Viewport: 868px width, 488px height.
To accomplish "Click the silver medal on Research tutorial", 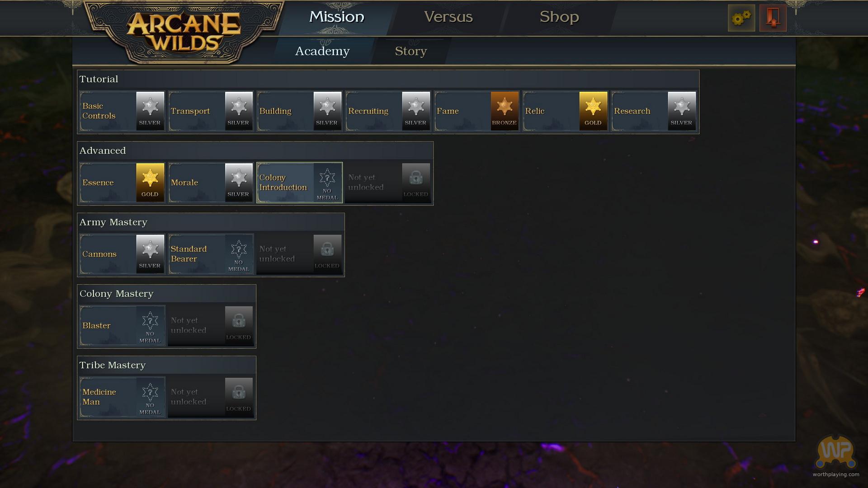I will (x=682, y=111).
